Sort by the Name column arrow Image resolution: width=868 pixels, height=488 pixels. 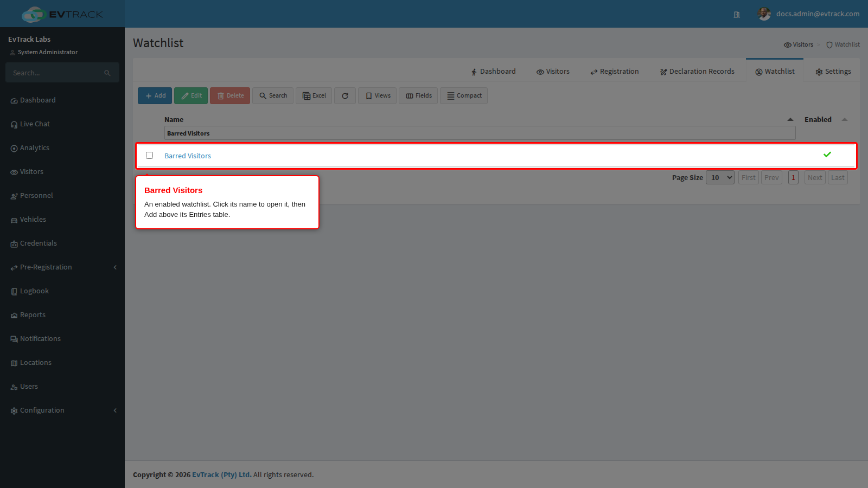790,119
